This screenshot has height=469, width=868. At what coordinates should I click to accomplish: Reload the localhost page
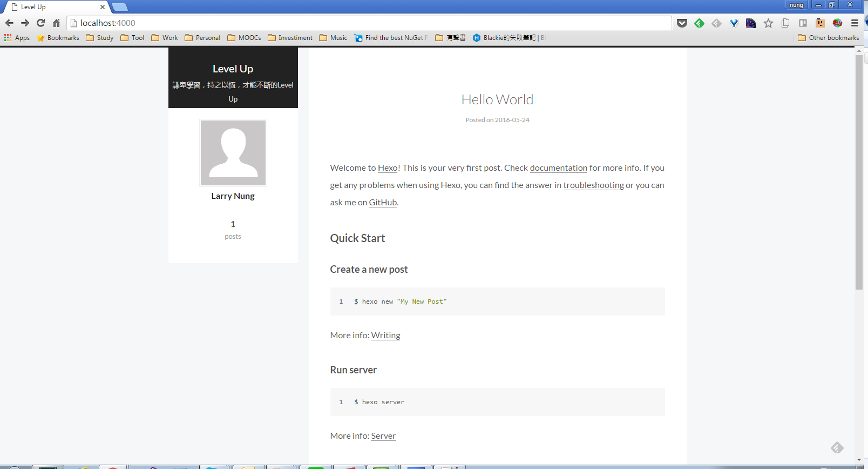tap(40, 23)
